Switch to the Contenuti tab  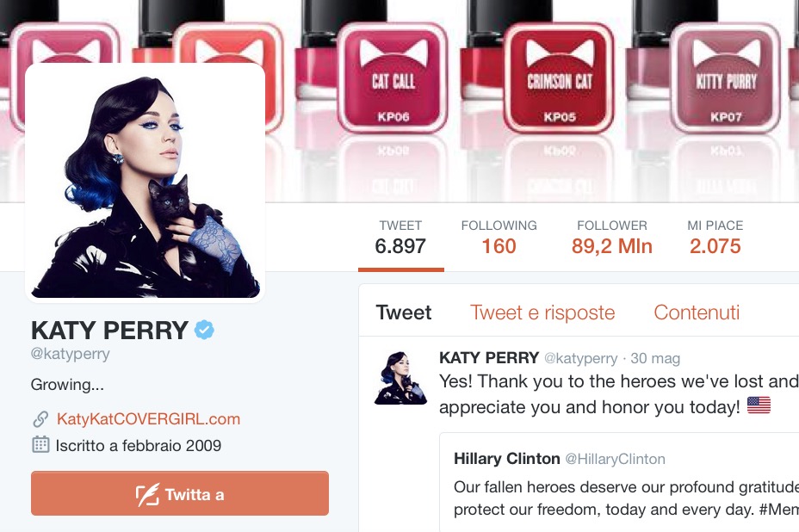(x=697, y=312)
